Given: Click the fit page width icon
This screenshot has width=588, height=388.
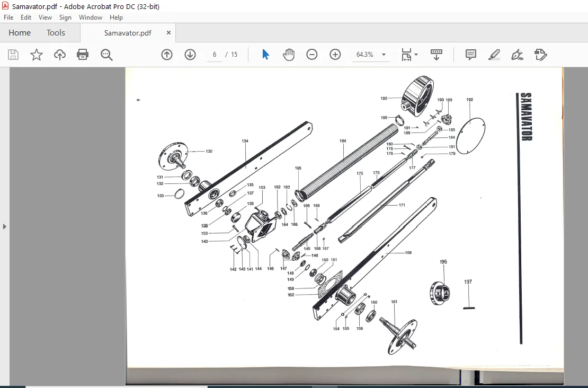Looking at the screenshot, I should click(x=406, y=55).
